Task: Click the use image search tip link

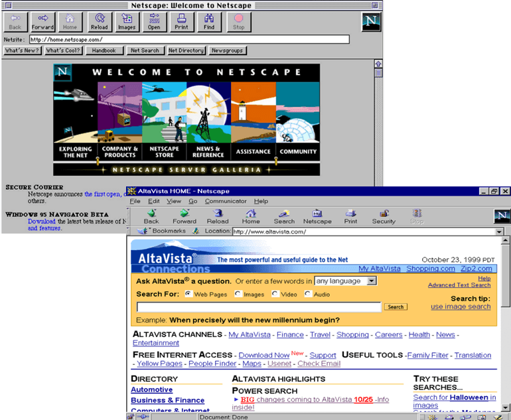Action: click(461, 307)
